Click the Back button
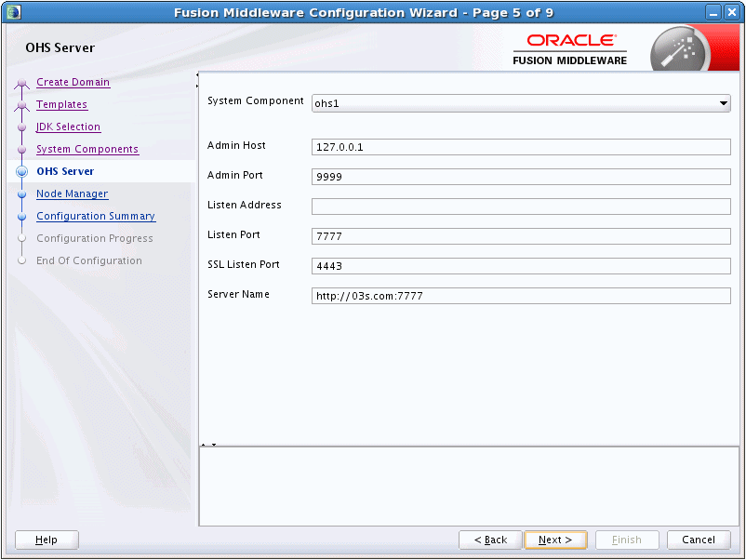This screenshot has width=746, height=560. pos(490,540)
